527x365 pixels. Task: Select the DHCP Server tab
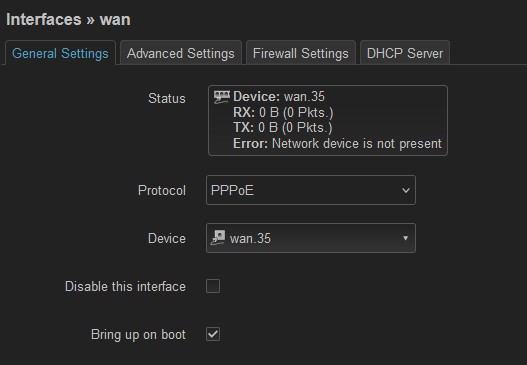coord(405,53)
